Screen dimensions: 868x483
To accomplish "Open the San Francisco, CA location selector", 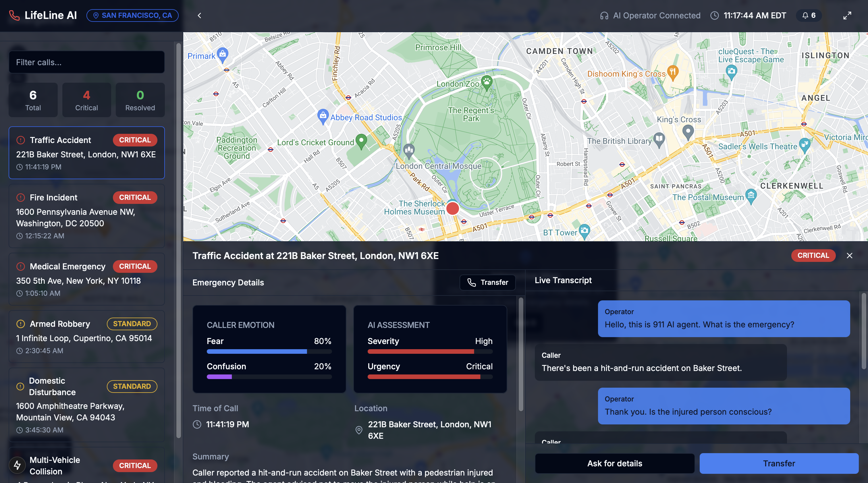I will 132,16.
